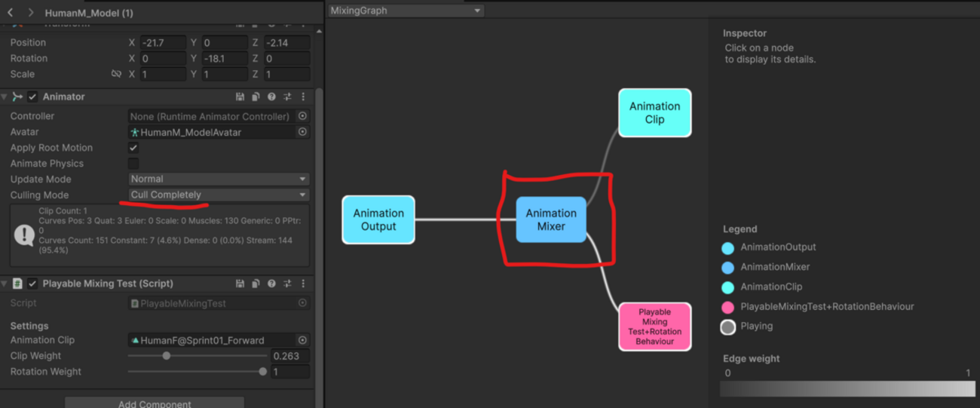Click copy icon on Playable Mixing Test header
Screen dimensions: 980x408
click(x=256, y=284)
